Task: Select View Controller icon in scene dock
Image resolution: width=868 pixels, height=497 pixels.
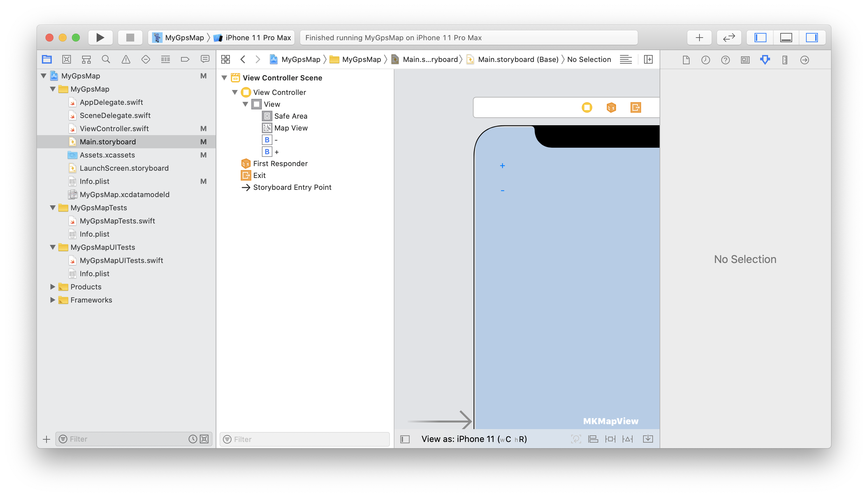Action: [x=587, y=107]
